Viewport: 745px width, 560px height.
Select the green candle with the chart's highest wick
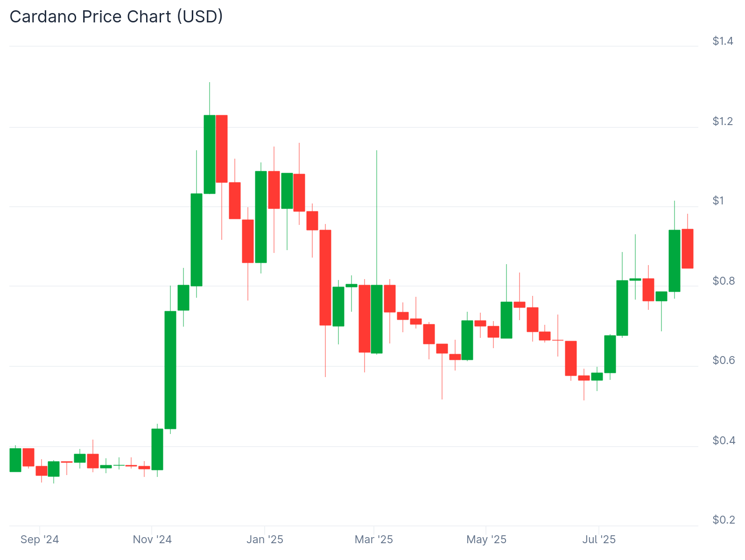pos(210,154)
